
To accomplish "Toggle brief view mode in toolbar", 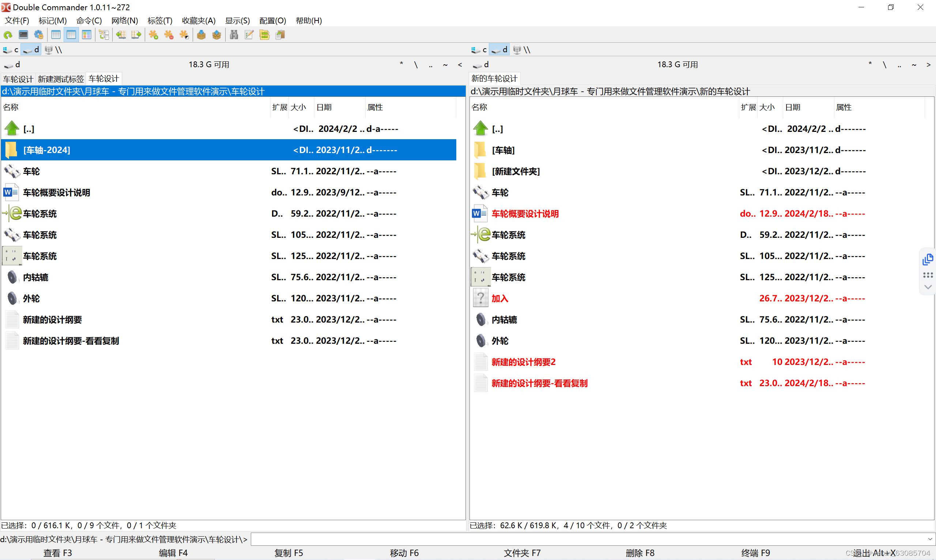I will tap(56, 35).
